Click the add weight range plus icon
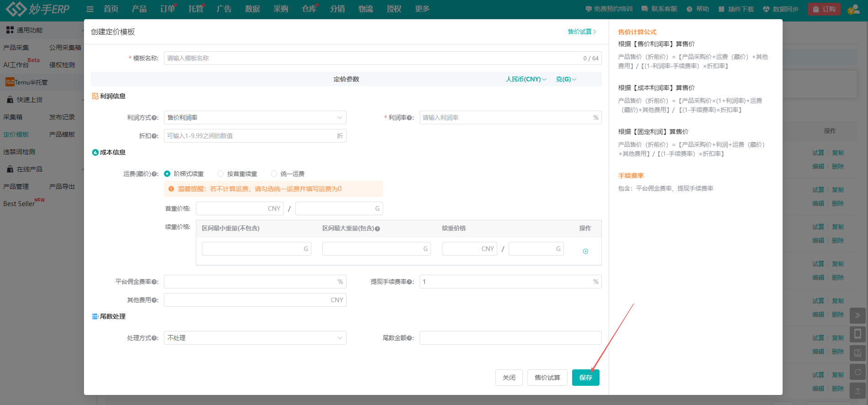This screenshot has height=405, width=868. click(x=585, y=251)
